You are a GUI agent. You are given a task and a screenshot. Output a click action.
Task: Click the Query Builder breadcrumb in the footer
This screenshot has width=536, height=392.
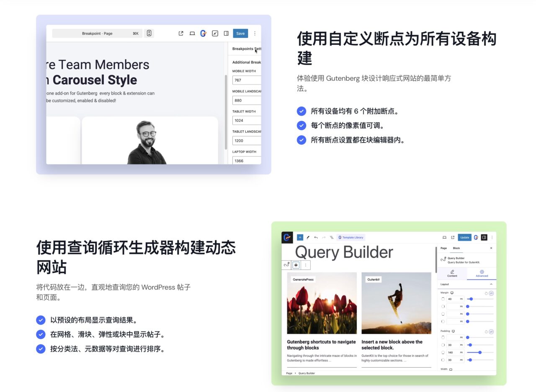pos(307,373)
